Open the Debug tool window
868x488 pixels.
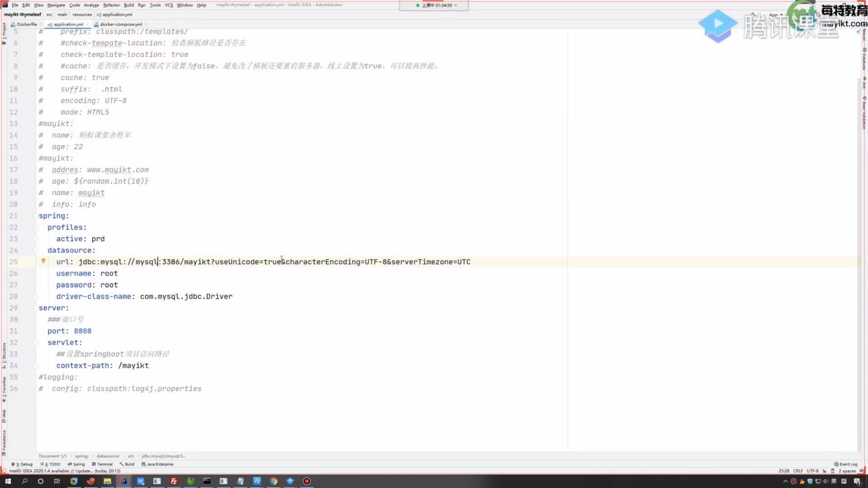[24, 464]
